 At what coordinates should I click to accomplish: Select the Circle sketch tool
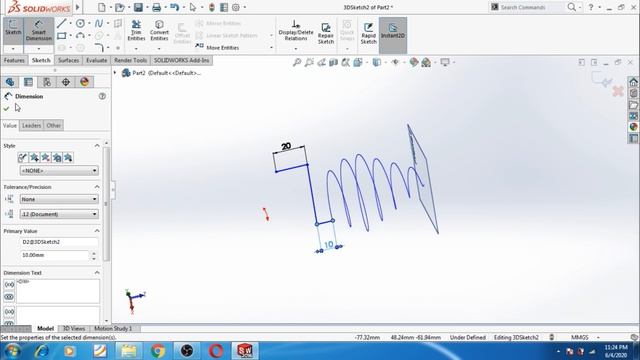coord(80,23)
